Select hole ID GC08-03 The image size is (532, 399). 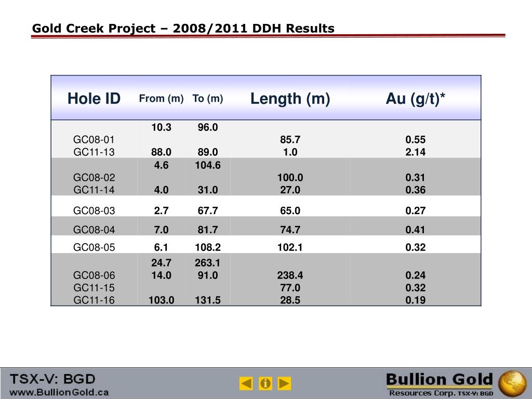(x=94, y=211)
